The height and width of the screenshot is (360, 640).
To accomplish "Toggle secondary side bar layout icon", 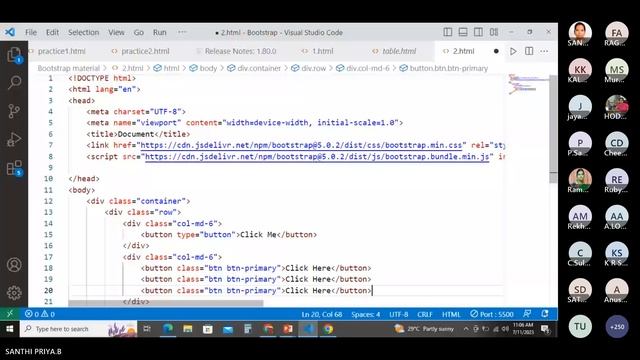I will [478, 32].
